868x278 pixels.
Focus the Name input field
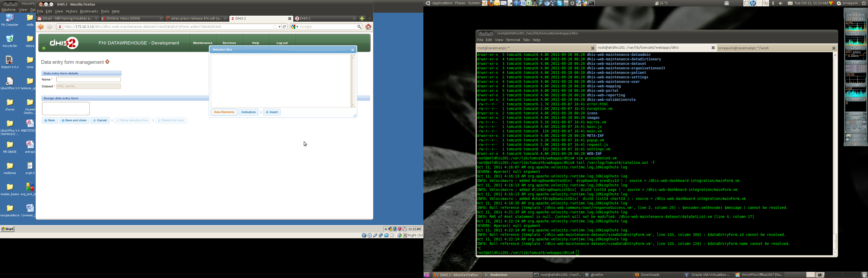click(88, 79)
